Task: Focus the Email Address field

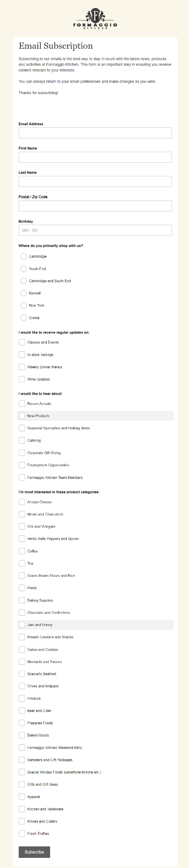Action: [95, 133]
